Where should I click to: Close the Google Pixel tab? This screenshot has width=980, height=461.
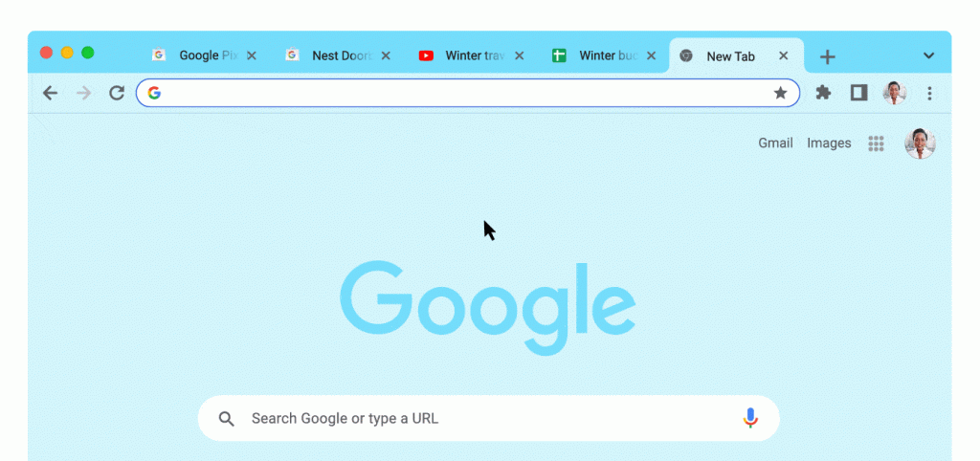click(252, 55)
